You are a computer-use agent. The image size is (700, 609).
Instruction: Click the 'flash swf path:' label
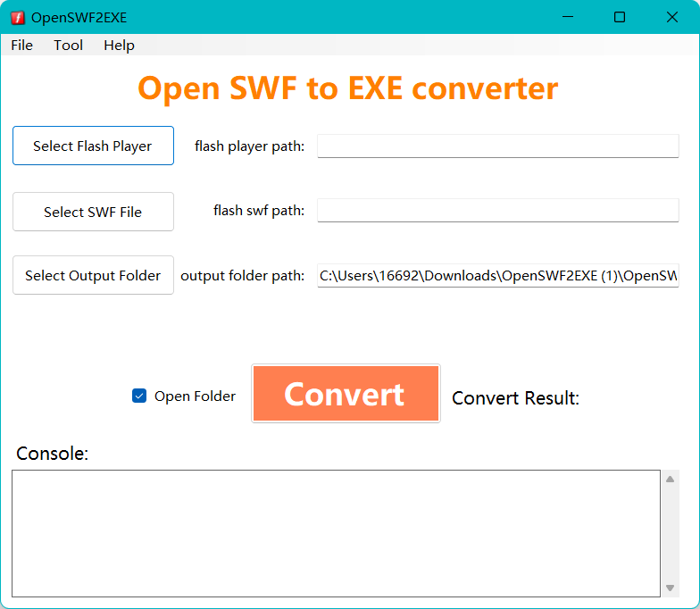tap(259, 211)
